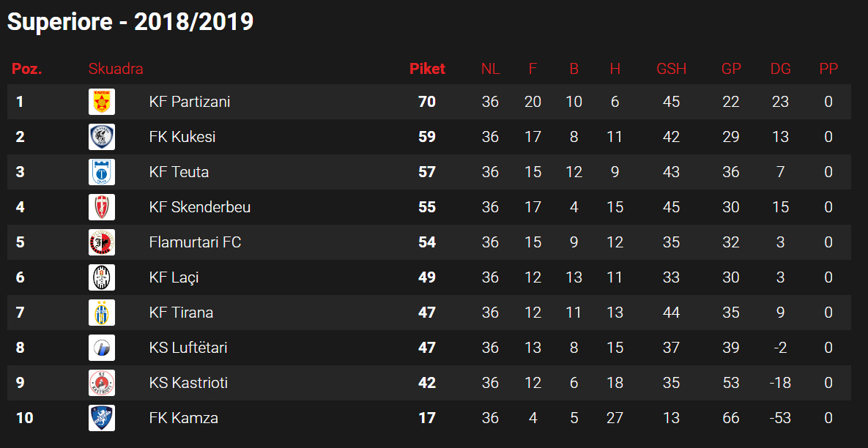Click the DG goal difference header
Screen dimensions: 868x448
[x=781, y=69]
